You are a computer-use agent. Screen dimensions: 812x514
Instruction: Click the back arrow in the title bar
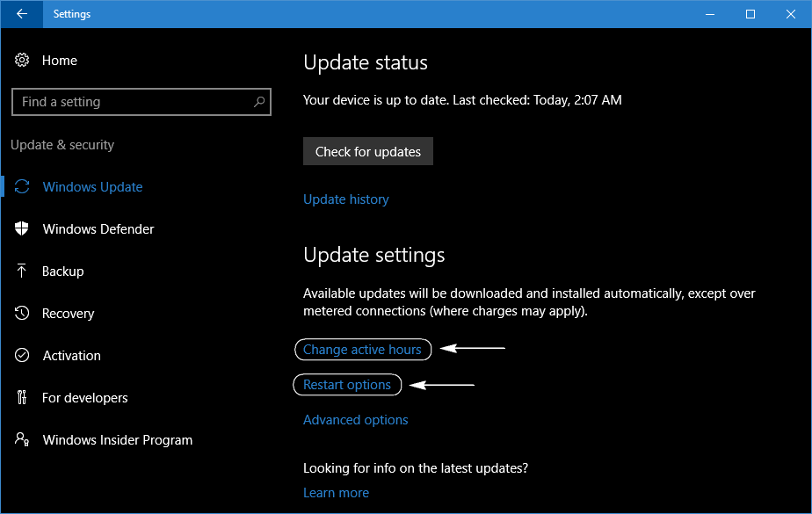point(22,14)
